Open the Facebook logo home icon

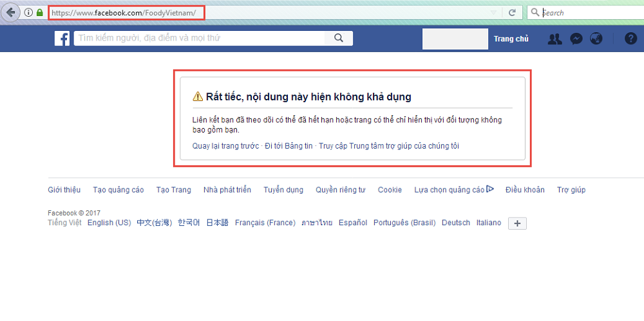[x=62, y=39]
